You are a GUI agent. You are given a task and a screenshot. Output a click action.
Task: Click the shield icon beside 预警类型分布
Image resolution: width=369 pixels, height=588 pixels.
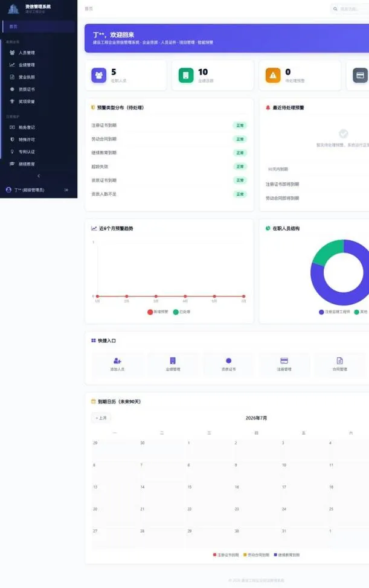93,107
